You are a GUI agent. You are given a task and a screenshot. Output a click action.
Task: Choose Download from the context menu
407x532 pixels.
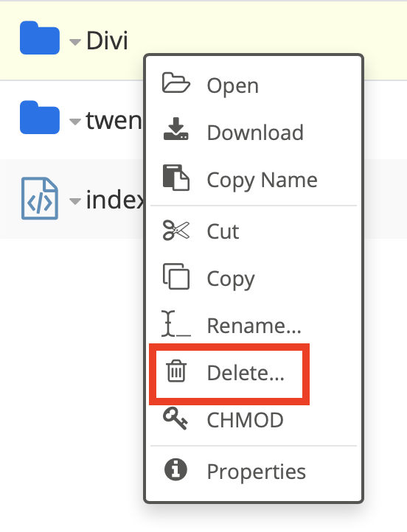click(x=254, y=132)
